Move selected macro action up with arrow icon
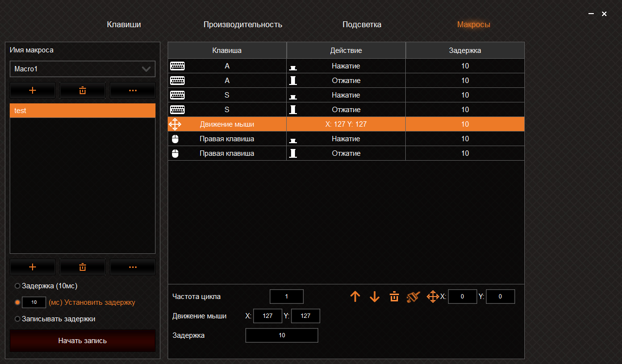 (x=355, y=297)
